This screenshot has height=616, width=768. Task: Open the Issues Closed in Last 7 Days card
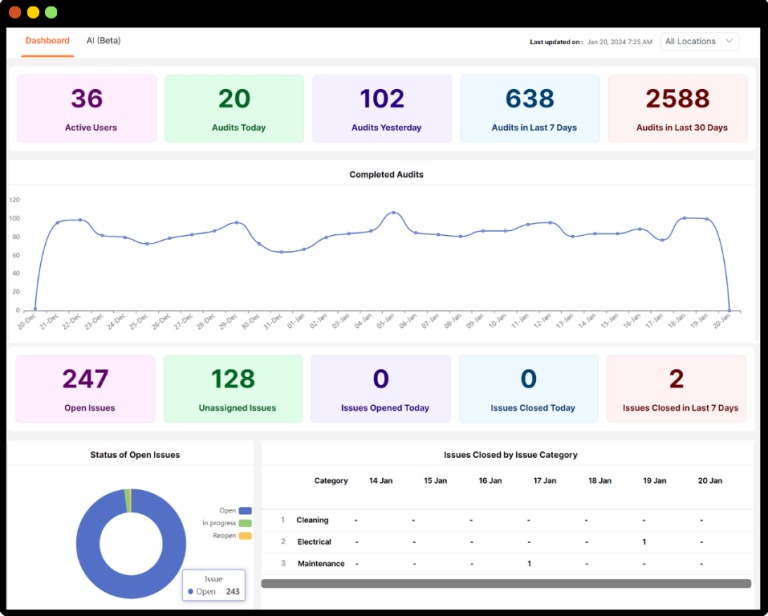click(677, 389)
